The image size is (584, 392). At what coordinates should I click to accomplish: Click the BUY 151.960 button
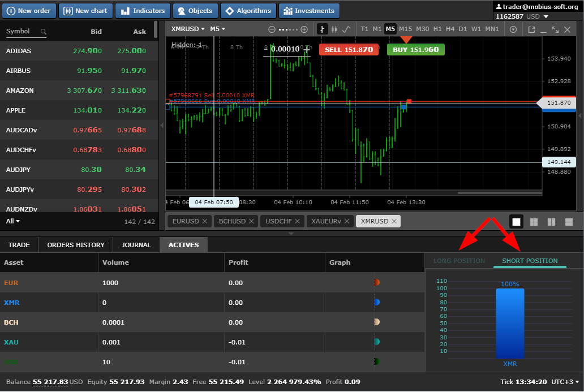416,50
